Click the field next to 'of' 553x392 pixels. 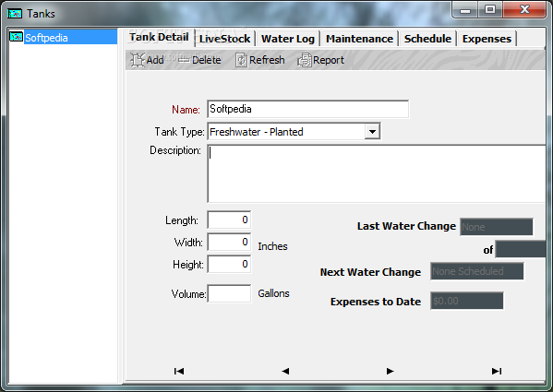coord(521,249)
